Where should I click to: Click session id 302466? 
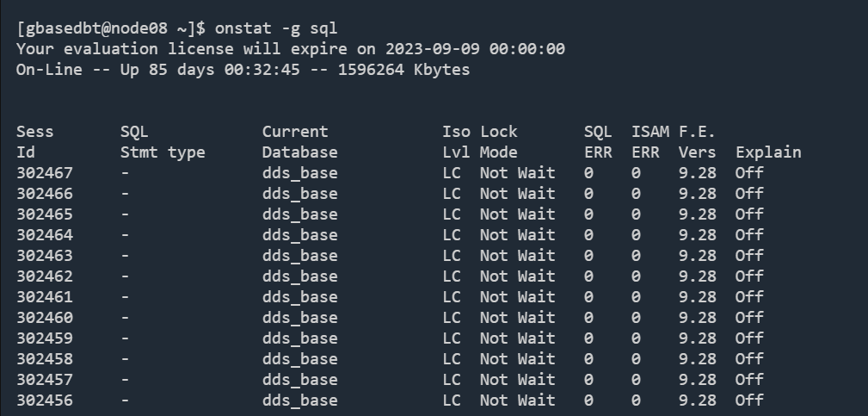click(45, 193)
